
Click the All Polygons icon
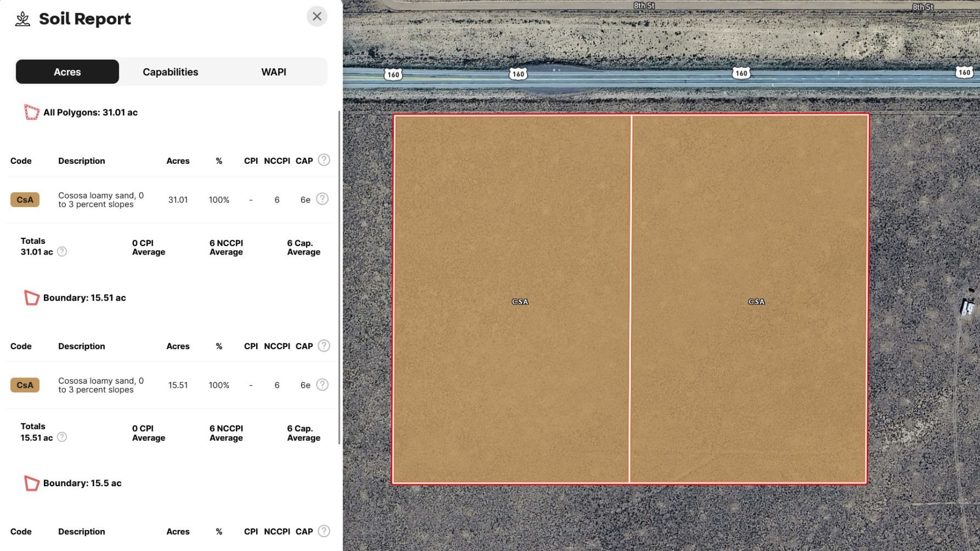[x=32, y=112]
